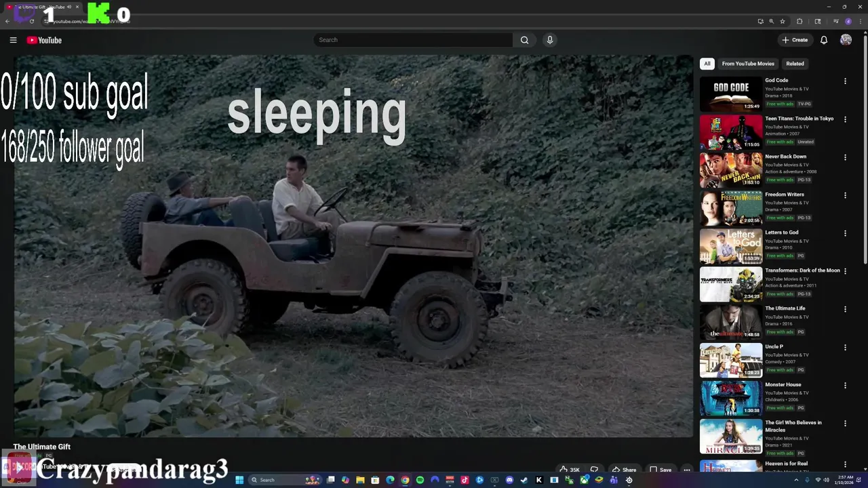Image resolution: width=868 pixels, height=488 pixels.
Task: Open options menu for God Code
Action: pyautogui.click(x=845, y=81)
